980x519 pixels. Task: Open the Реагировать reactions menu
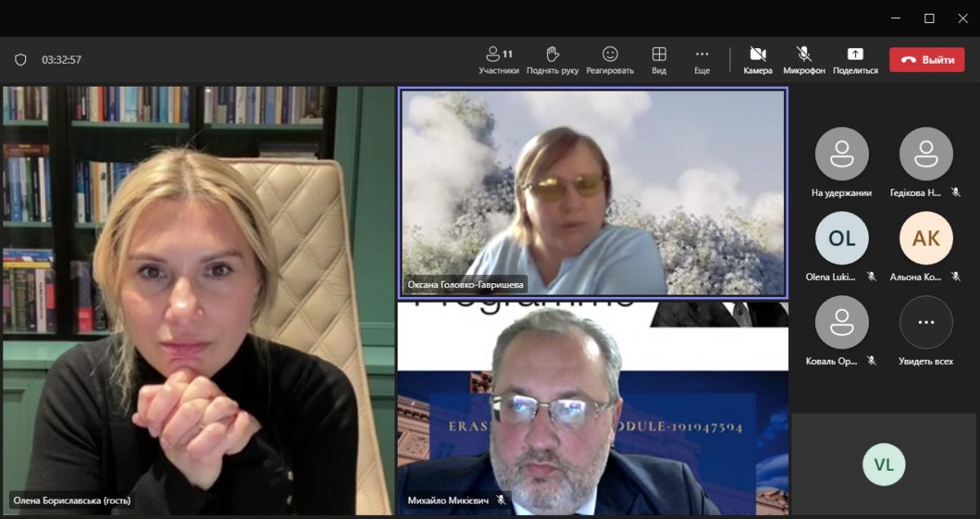(x=609, y=60)
